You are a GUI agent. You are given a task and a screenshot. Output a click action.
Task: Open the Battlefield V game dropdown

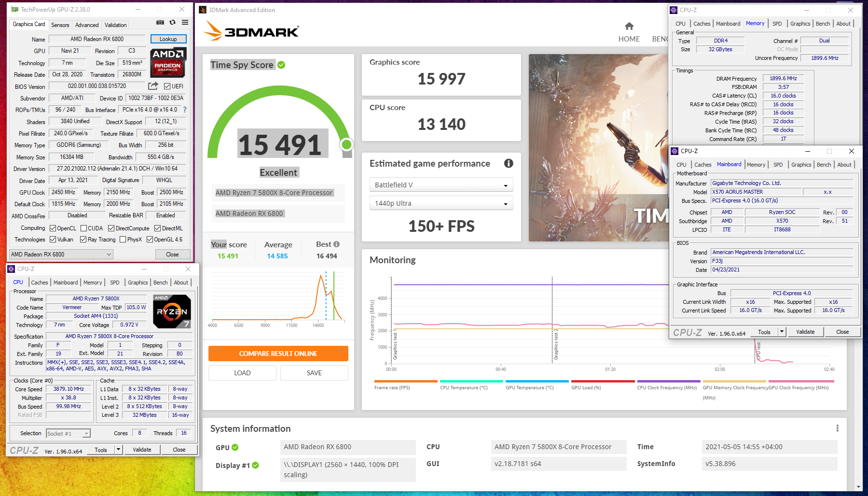441,185
